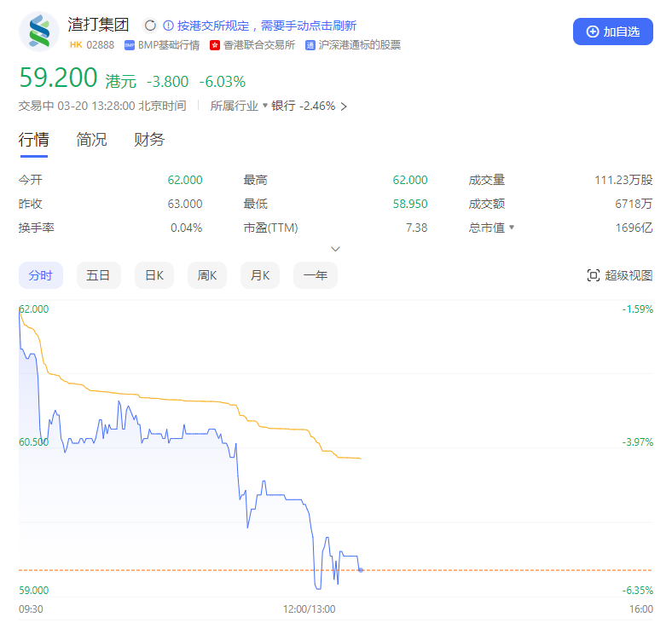The image size is (672, 623).
Task: Click chart percentage label -1.59%
Action: pos(638,309)
